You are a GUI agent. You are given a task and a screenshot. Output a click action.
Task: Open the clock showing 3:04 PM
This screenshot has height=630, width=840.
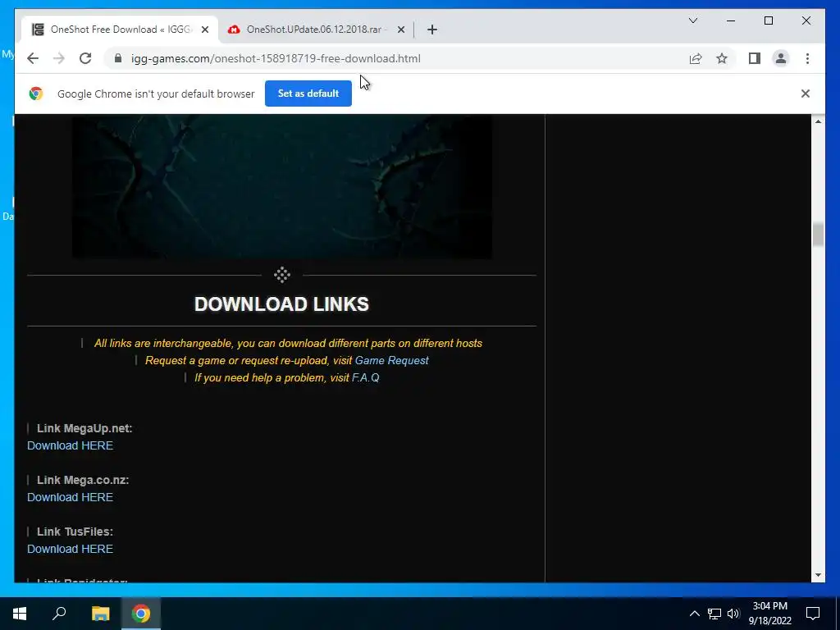769,614
